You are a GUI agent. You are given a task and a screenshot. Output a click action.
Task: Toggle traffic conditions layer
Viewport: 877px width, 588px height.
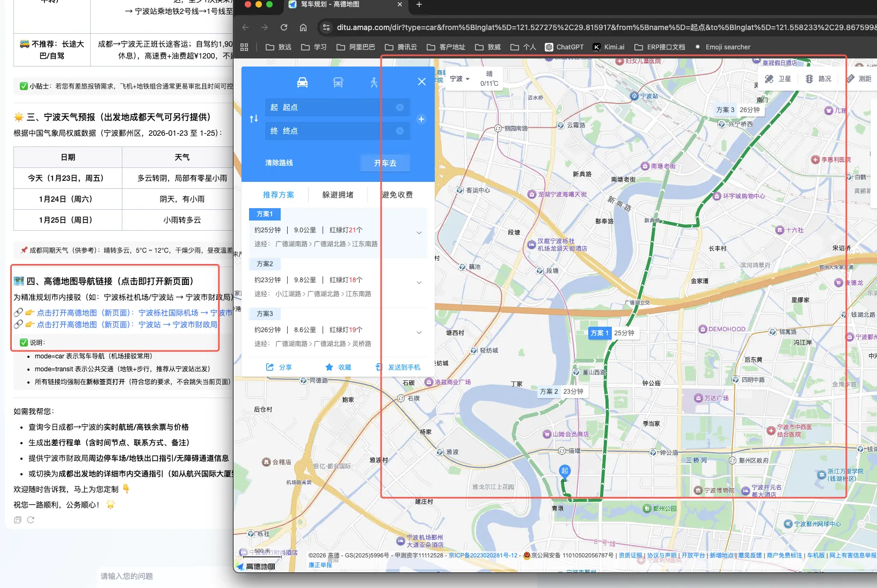coord(818,79)
